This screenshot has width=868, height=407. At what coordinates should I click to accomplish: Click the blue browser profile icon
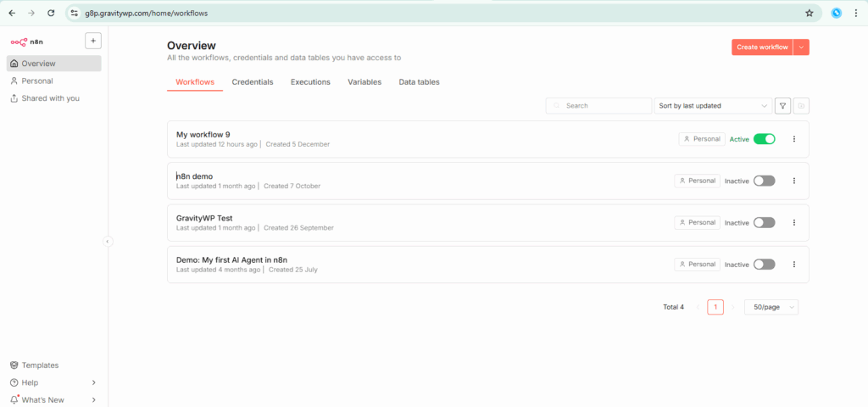[x=837, y=13]
